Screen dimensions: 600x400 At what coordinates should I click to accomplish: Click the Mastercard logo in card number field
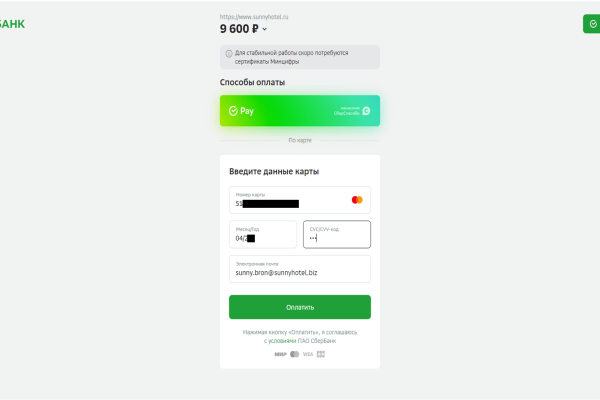point(357,200)
